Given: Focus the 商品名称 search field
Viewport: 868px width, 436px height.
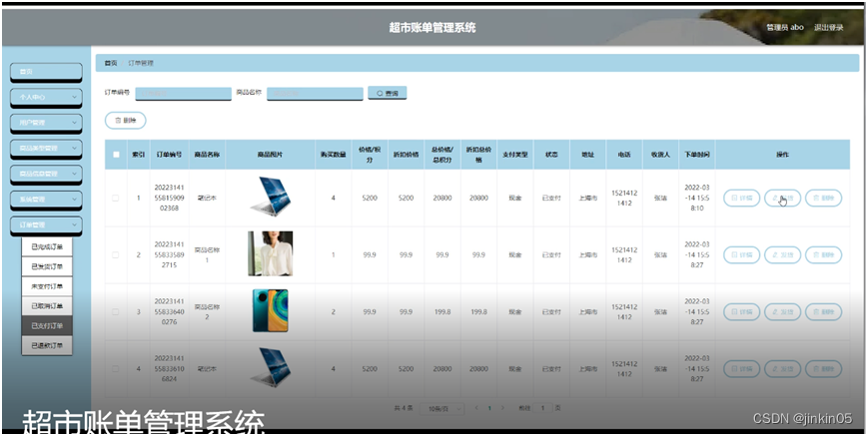Looking at the screenshot, I should [315, 94].
